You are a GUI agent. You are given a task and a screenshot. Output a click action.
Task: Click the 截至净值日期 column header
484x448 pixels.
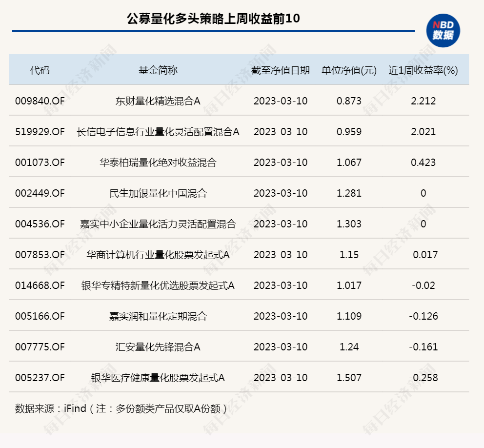(281, 70)
